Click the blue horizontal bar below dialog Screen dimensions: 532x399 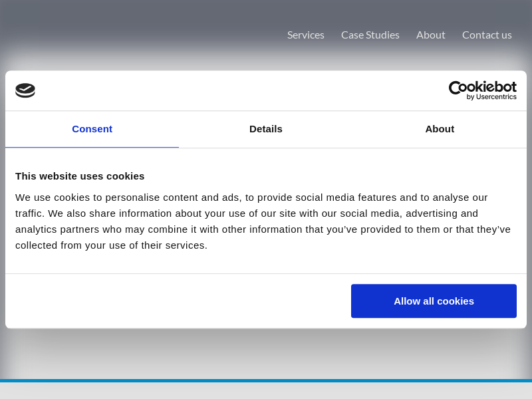266,380
